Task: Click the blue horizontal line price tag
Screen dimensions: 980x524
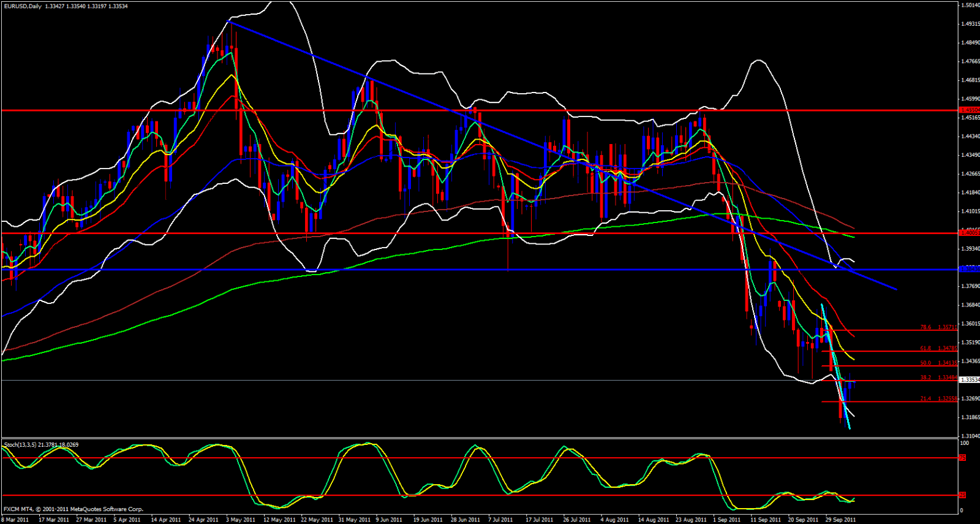Action: point(969,269)
